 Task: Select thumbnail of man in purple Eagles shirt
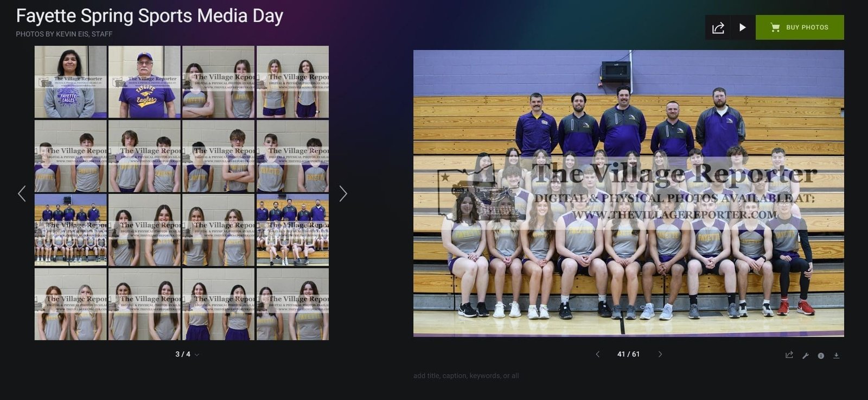(144, 82)
